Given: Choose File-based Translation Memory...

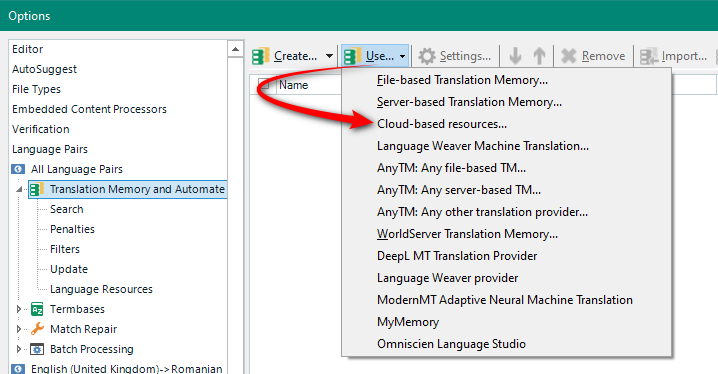Looking at the screenshot, I should point(462,80).
